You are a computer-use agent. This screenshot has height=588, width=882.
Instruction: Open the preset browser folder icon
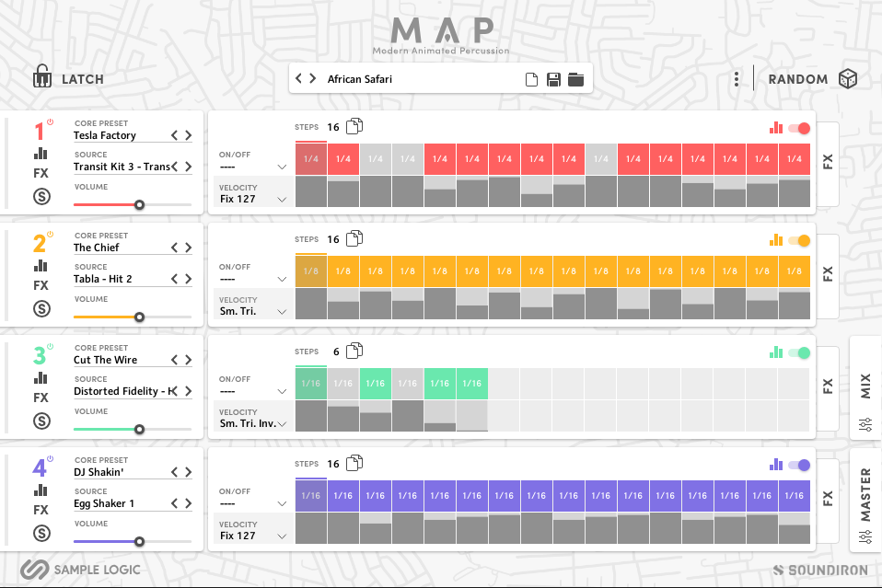point(575,80)
